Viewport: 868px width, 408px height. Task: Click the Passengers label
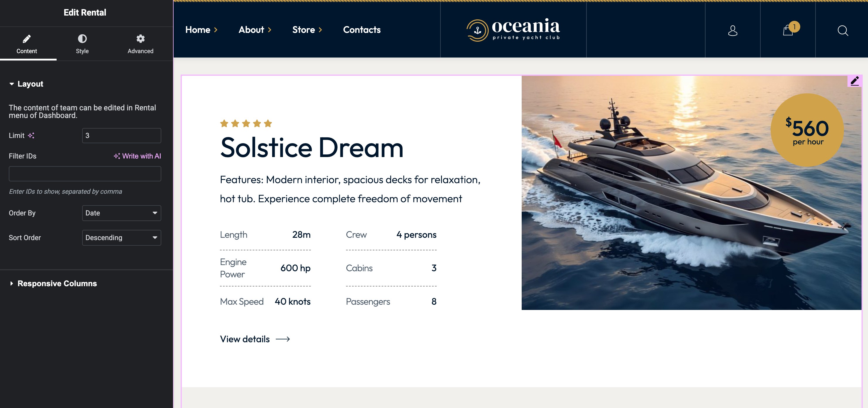coord(368,301)
